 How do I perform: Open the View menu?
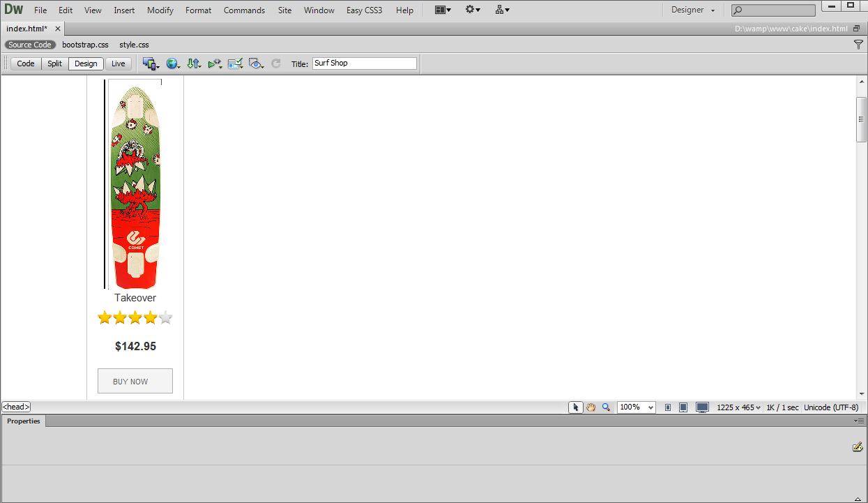[93, 10]
